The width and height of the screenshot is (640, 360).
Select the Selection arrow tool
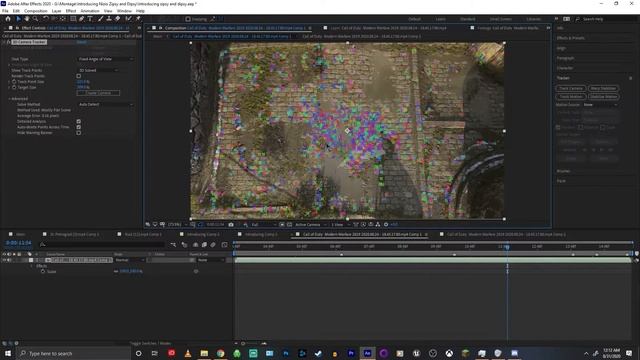click(x=18, y=19)
